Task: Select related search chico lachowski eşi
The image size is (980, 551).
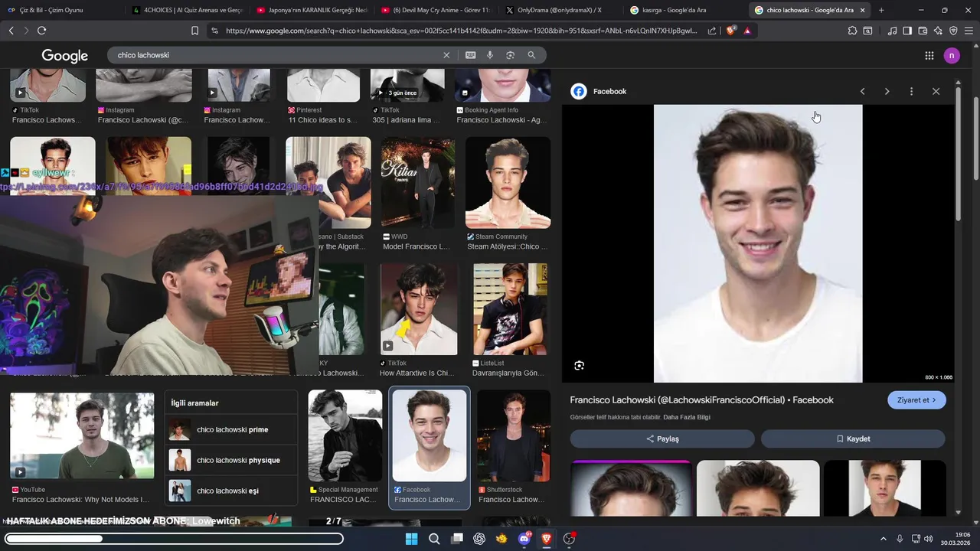Action: coord(231,491)
